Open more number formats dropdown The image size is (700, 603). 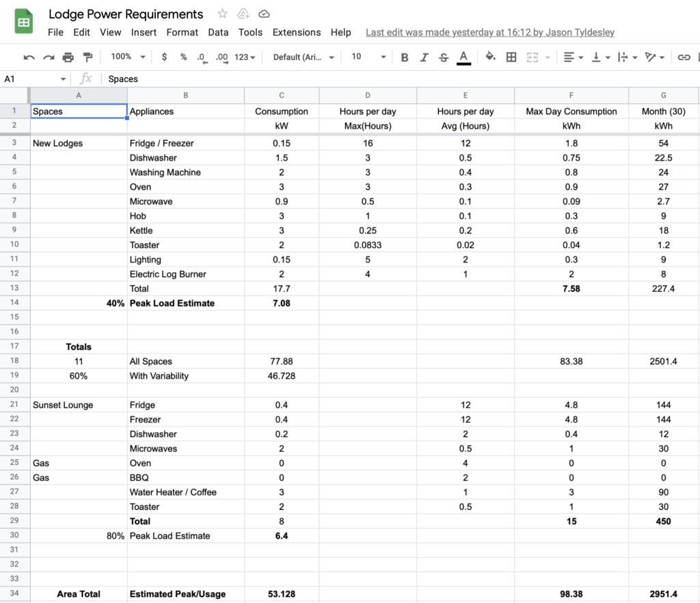coord(245,57)
